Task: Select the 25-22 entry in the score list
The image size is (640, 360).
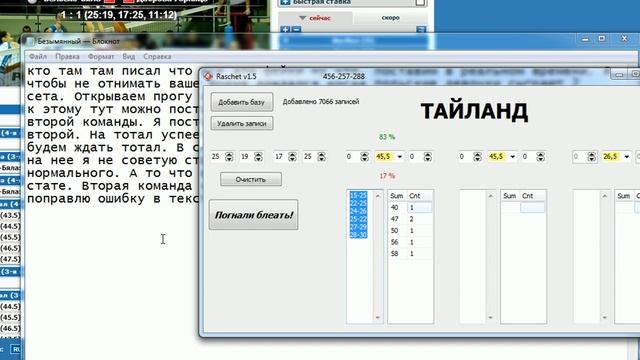Action: [358, 219]
